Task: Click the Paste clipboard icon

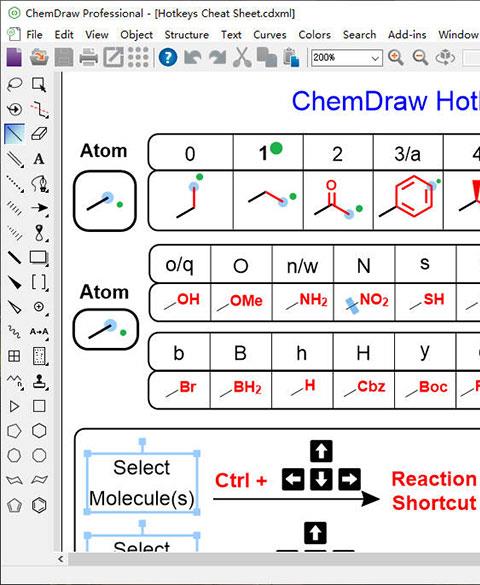Action: (291, 57)
